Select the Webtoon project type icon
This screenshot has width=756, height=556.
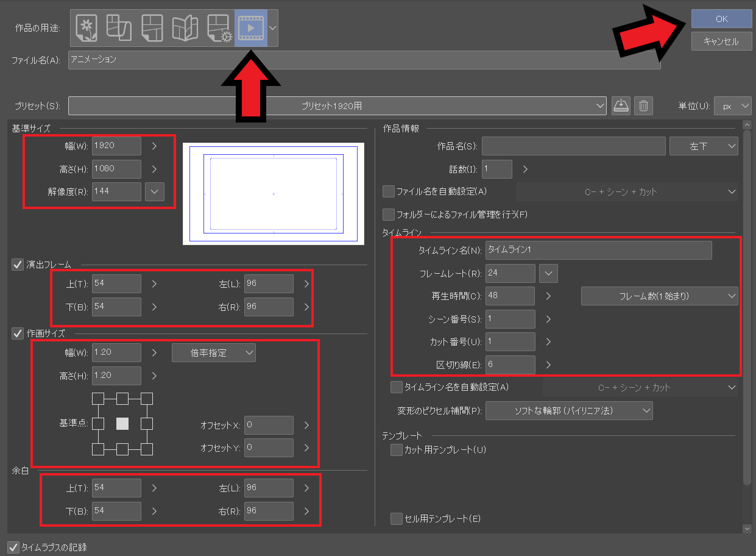point(119,27)
